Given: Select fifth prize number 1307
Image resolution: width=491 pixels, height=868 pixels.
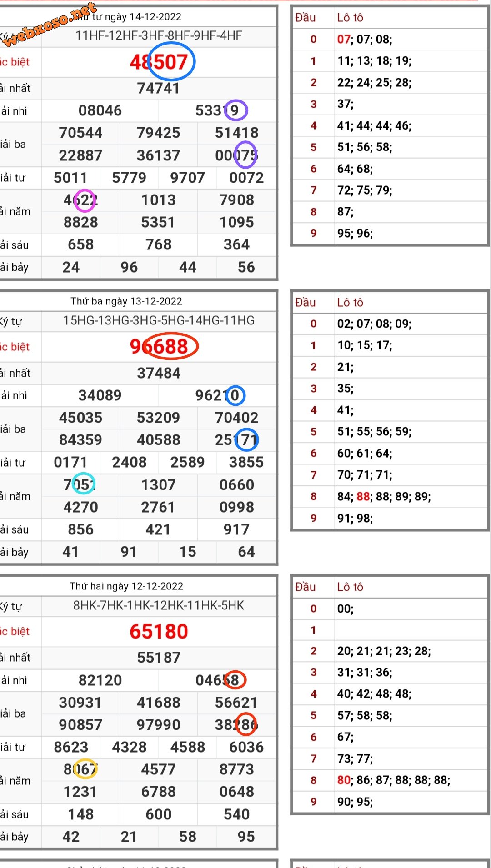Looking at the screenshot, I should (x=159, y=485).
